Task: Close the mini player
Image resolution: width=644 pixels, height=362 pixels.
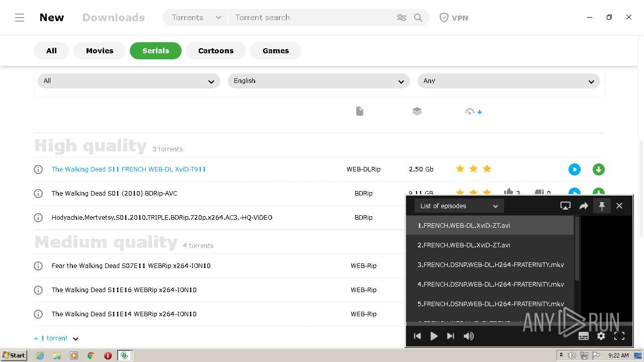Action: tap(619, 206)
